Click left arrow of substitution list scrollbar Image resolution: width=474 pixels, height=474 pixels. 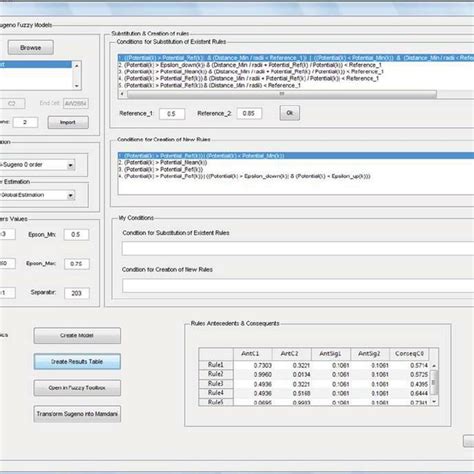(x=122, y=94)
